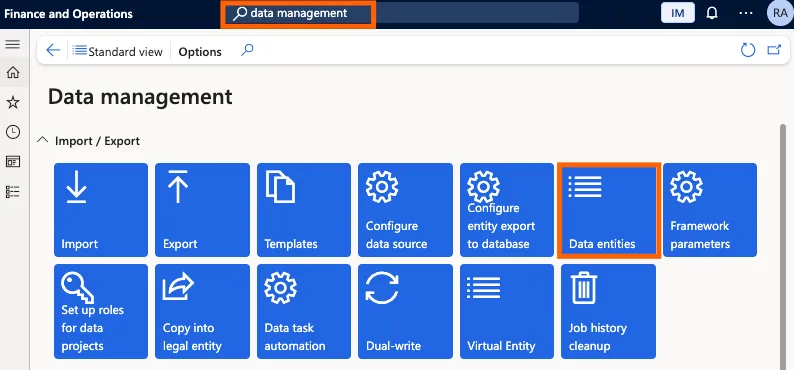
Task: Open Set up roles for data projects tile
Action: point(101,311)
